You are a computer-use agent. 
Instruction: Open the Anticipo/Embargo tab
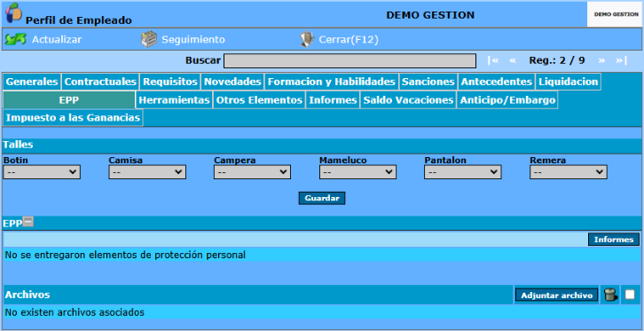click(x=507, y=99)
